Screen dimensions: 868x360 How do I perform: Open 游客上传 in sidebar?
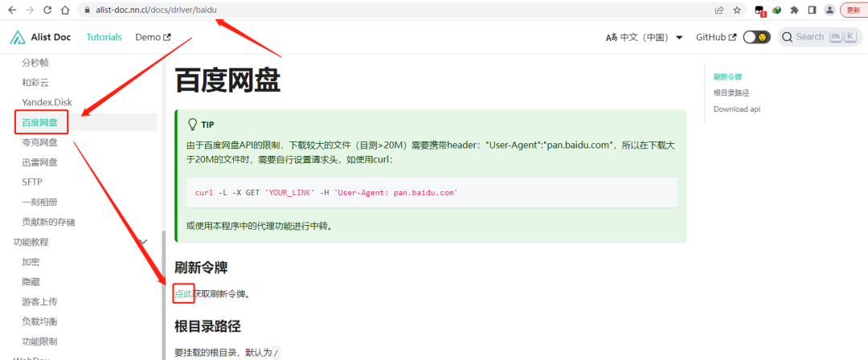pos(40,302)
